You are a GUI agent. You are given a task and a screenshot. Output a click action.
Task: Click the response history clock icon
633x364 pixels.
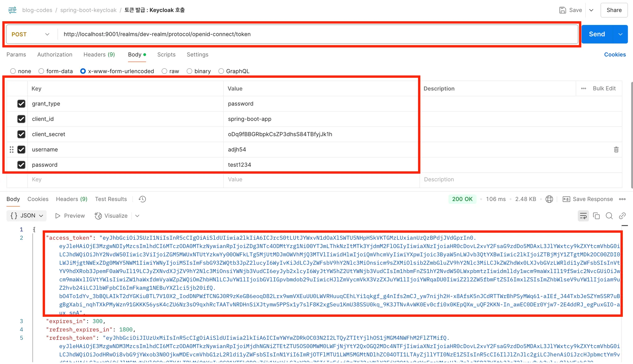[x=142, y=199]
